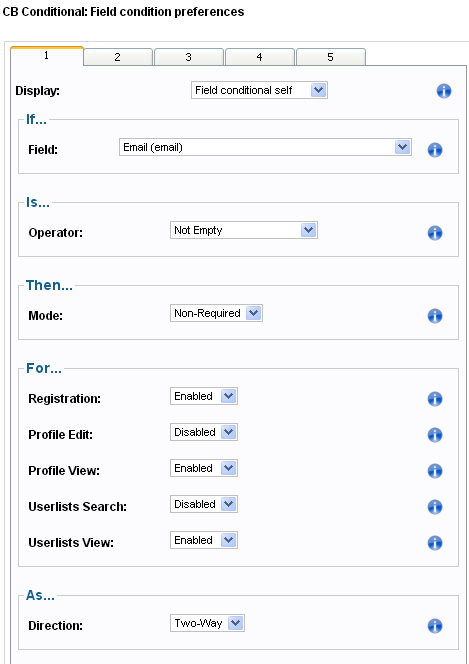Viewport: 469px width, 664px height.
Task: Show help icon for Direction
Action: point(435,626)
